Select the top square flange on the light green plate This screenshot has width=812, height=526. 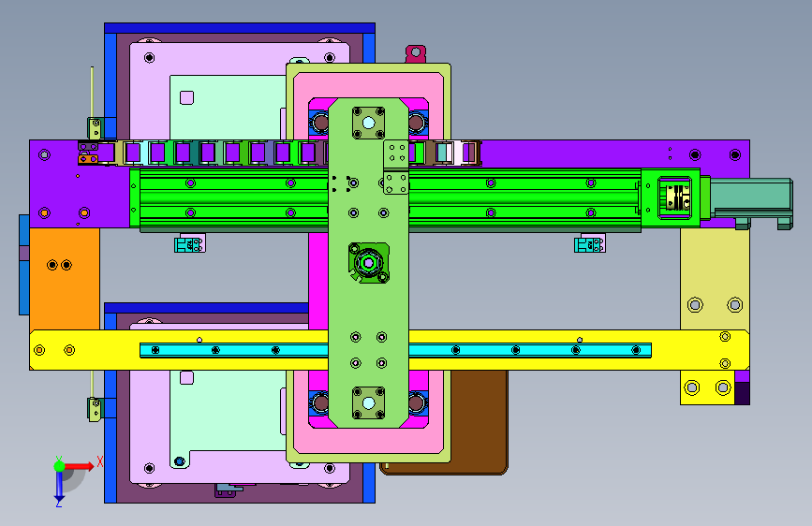(x=368, y=123)
